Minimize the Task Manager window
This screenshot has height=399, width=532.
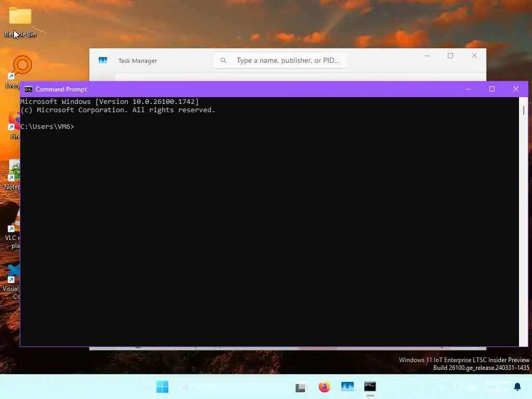click(427, 56)
